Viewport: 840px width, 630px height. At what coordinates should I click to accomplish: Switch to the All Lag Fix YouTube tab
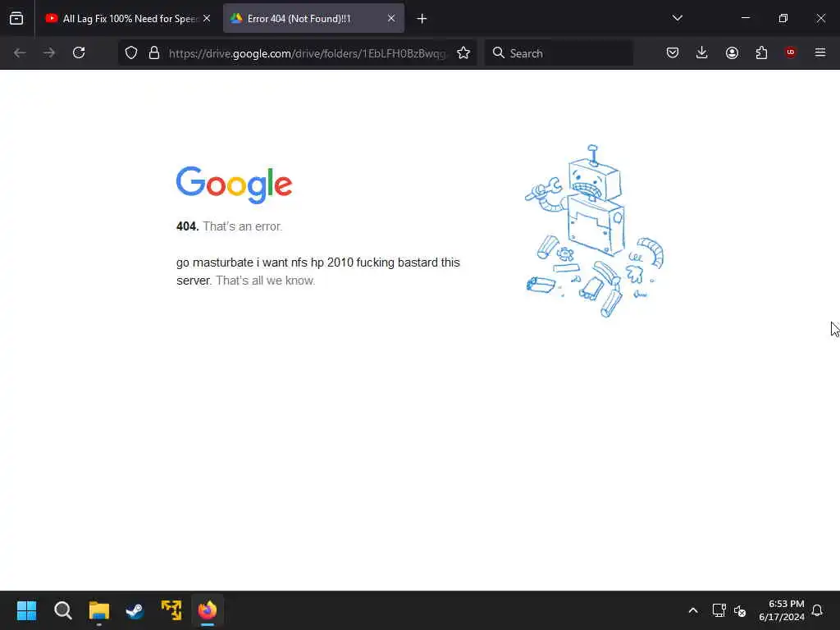128,19
